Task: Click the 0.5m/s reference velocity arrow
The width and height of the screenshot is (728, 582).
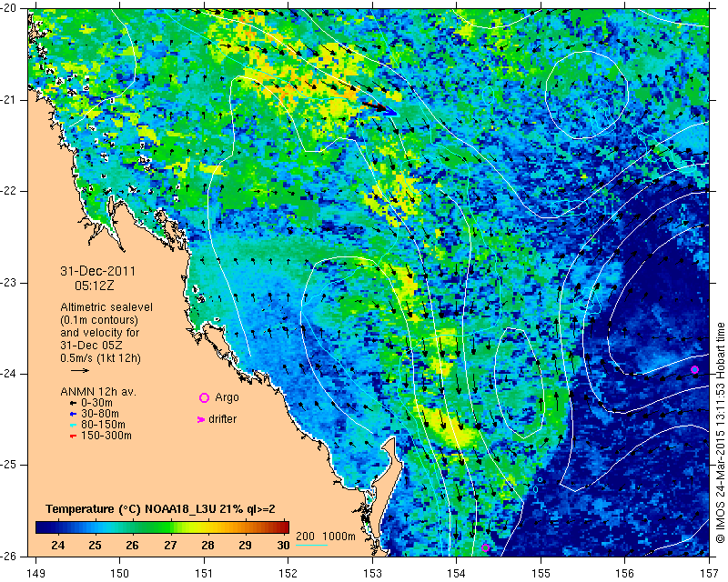Action: [80, 370]
